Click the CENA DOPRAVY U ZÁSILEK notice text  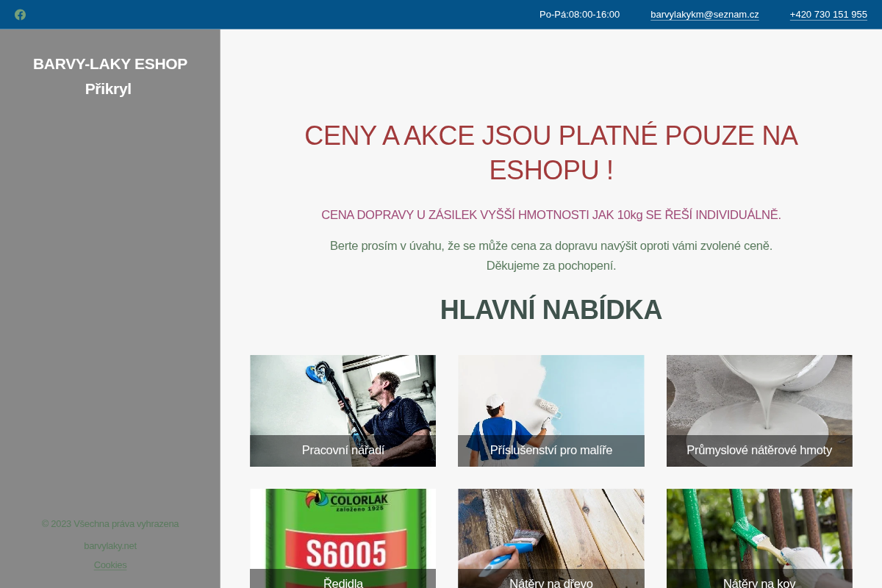[x=551, y=215]
